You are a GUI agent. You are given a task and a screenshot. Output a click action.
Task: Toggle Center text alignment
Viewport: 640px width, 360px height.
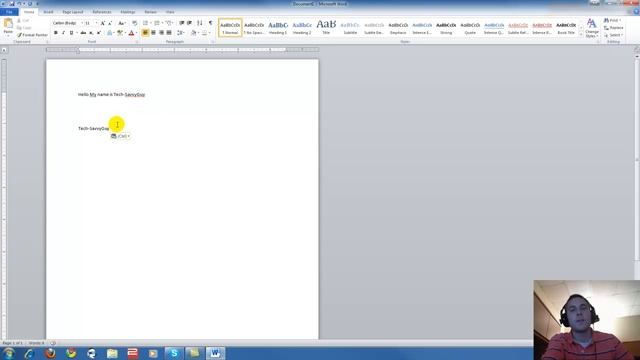(x=153, y=33)
